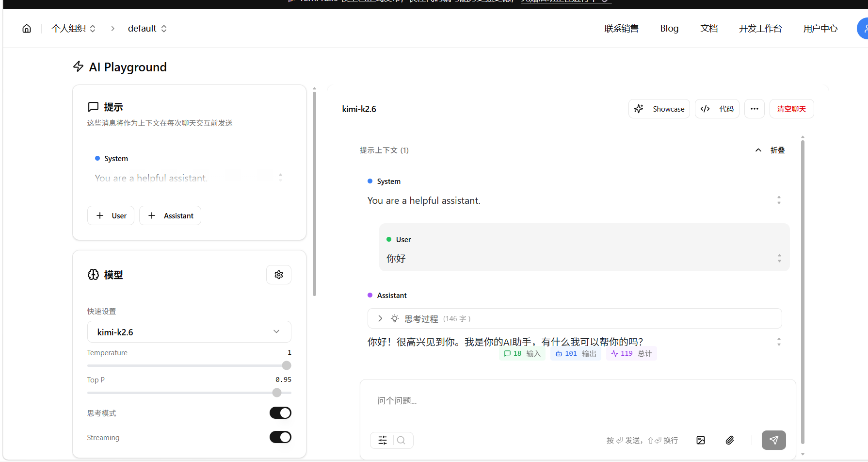Open the user avatar menu
Viewport: 868px width, 462px height.
pyautogui.click(x=863, y=29)
